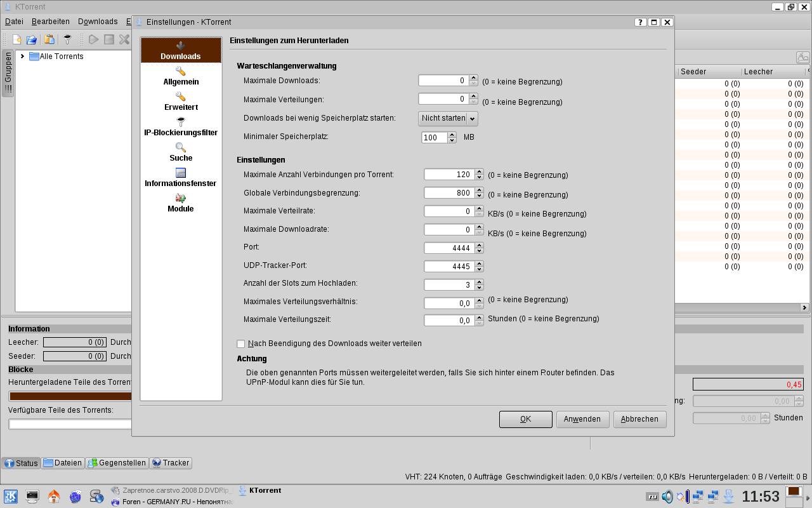Click the Maximale Verteilungszeit input field
The height and width of the screenshot is (508, 812).
click(449, 321)
